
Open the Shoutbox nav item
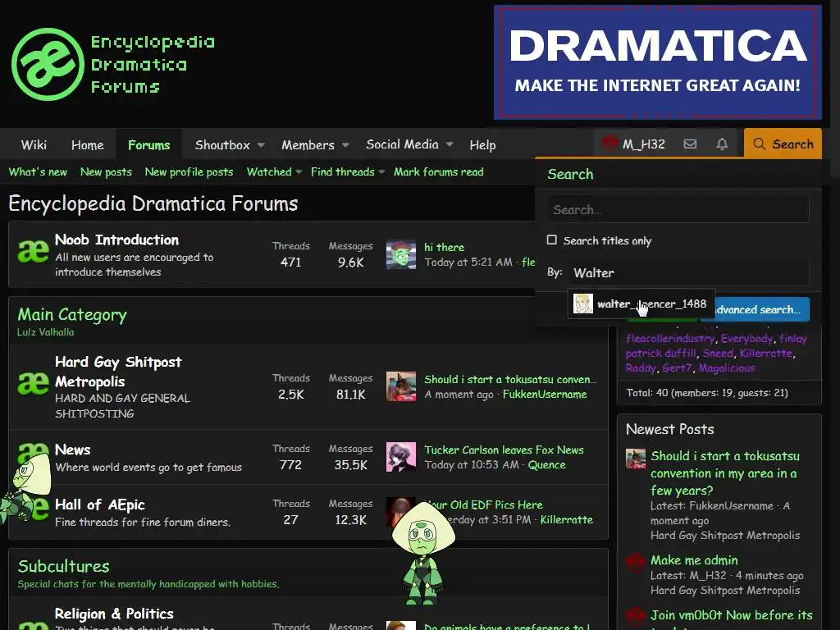(x=222, y=144)
